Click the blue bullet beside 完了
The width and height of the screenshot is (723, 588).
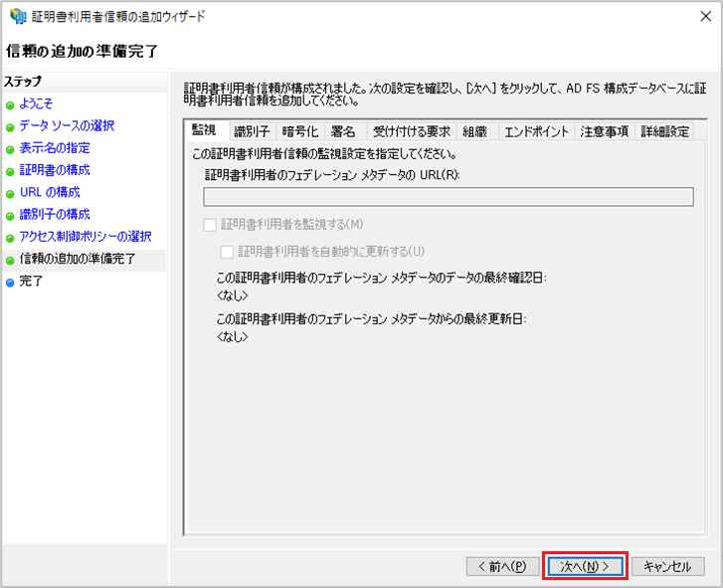click(10, 283)
